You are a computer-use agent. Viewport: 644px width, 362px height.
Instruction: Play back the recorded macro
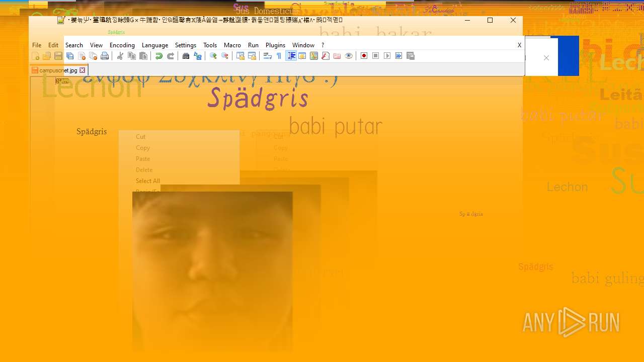click(387, 56)
